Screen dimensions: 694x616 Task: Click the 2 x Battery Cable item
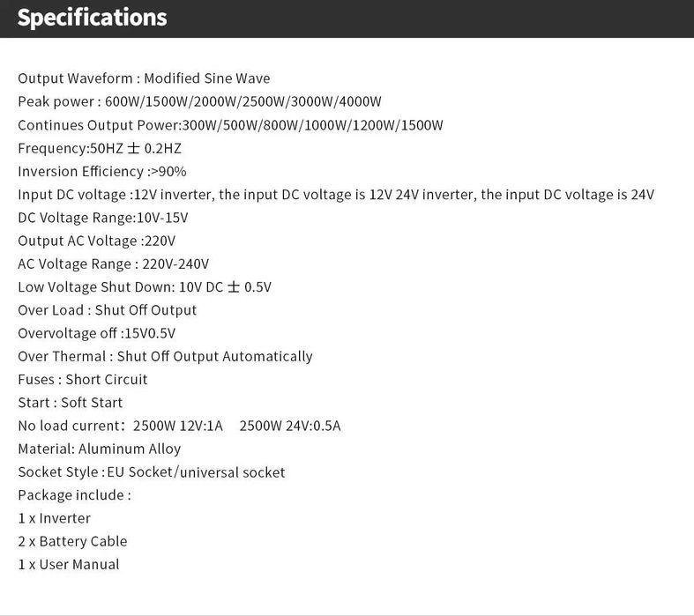(x=72, y=541)
